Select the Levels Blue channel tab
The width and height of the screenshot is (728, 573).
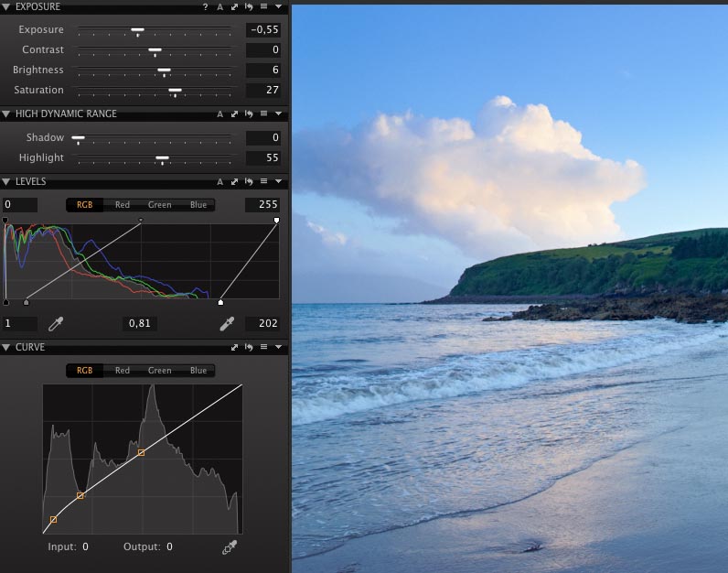coord(198,205)
